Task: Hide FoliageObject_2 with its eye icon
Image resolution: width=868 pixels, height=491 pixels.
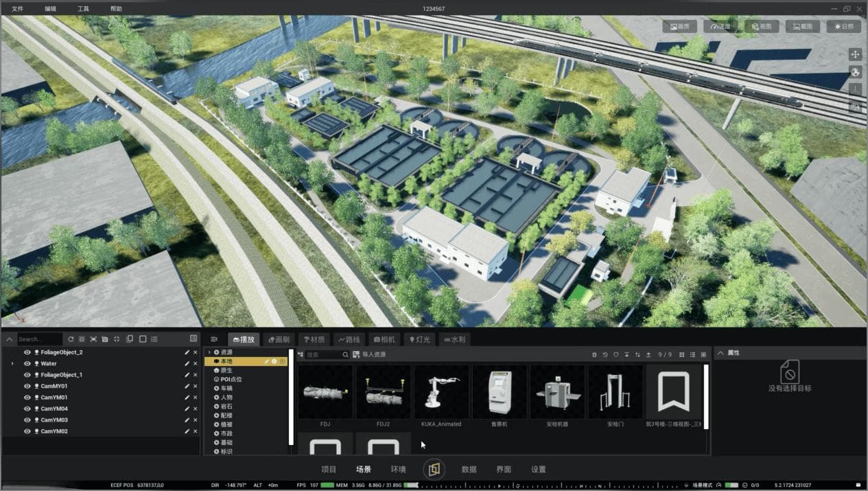Action: 27,352
